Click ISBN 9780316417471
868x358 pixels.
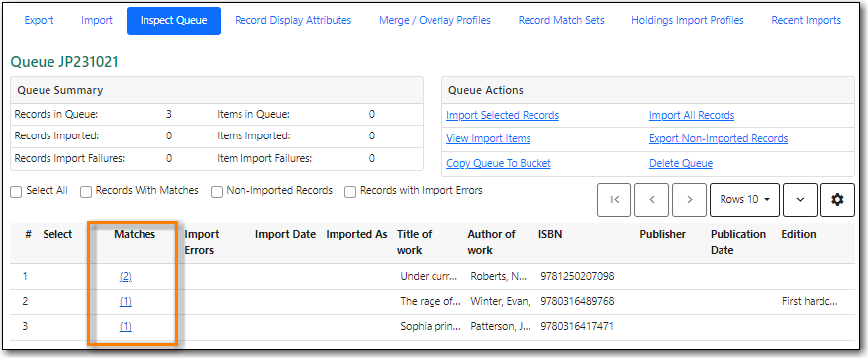(577, 327)
